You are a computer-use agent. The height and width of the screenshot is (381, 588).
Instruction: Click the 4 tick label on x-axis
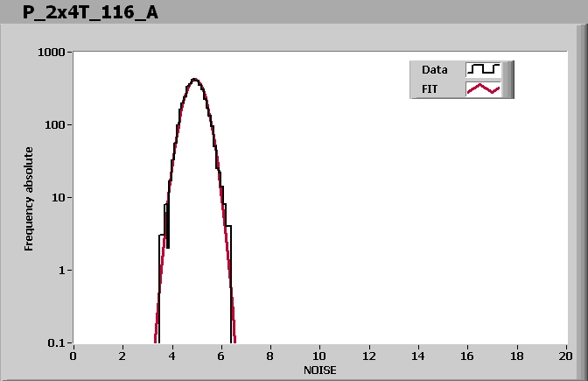click(171, 356)
